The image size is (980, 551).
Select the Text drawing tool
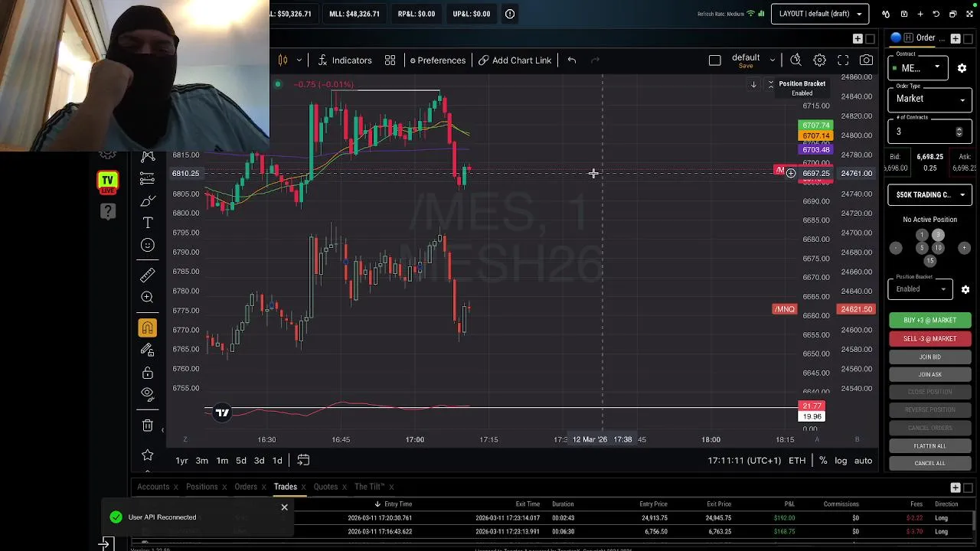(x=148, y=223)
